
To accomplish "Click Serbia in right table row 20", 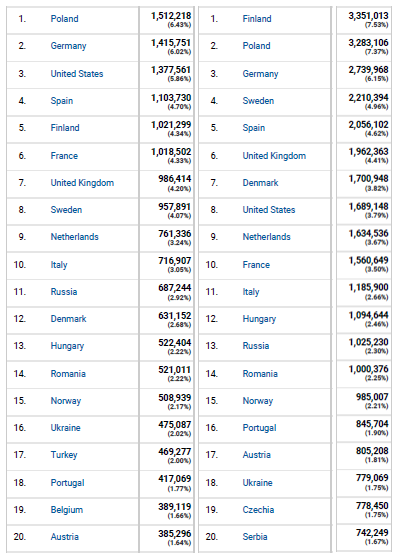I will [x=255, y=537].
